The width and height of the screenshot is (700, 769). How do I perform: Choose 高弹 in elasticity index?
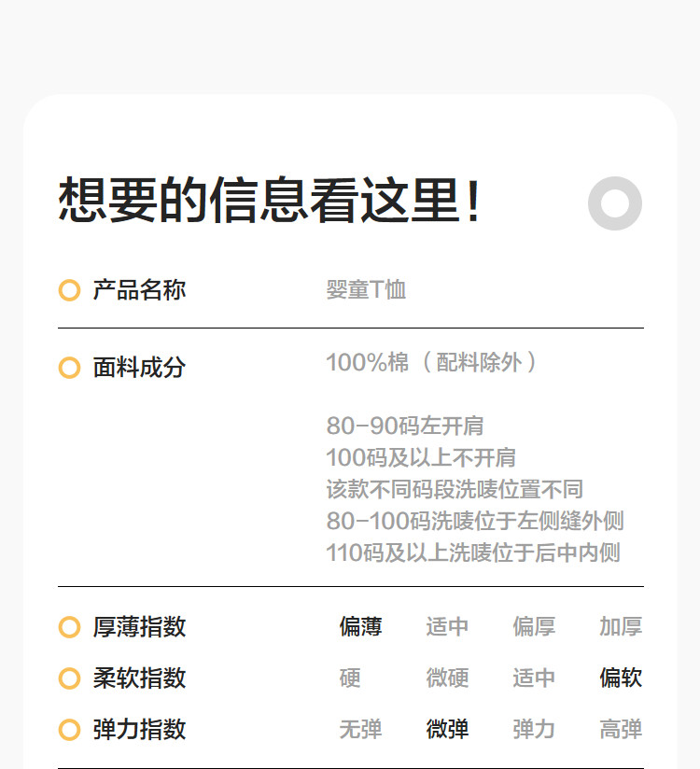621,730
